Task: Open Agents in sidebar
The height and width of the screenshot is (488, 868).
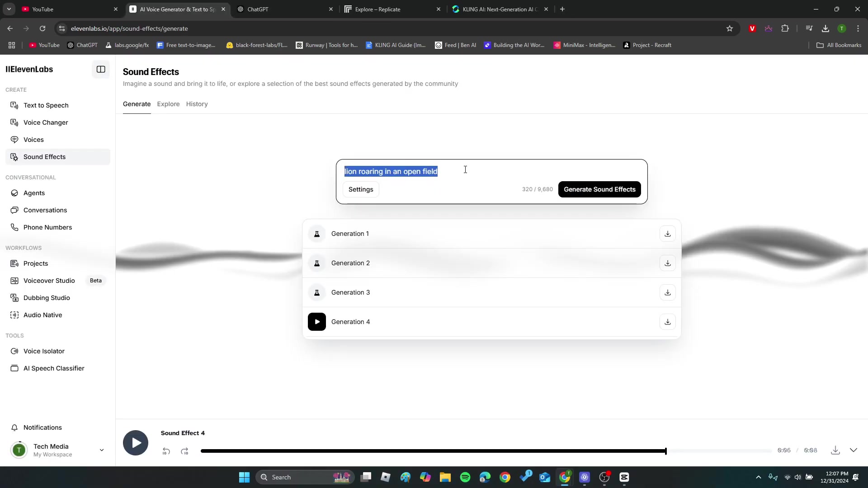Action: (58, 193)
